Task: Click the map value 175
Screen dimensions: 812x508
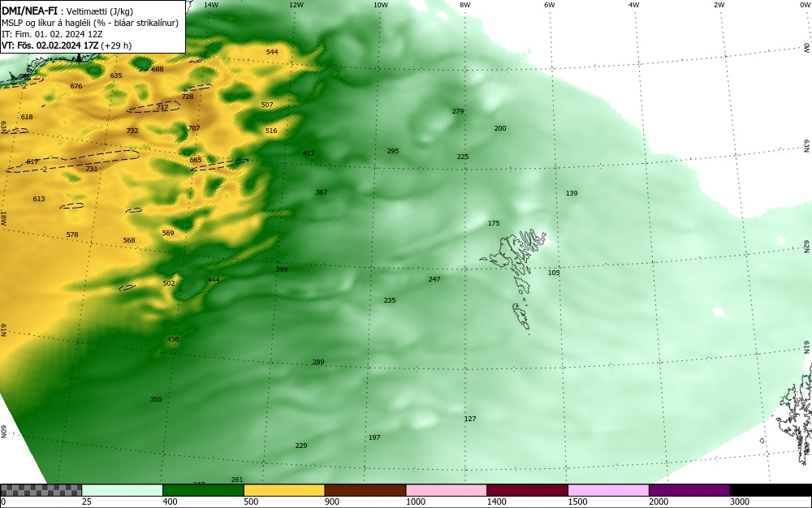Action: click(x=494, y=223)
